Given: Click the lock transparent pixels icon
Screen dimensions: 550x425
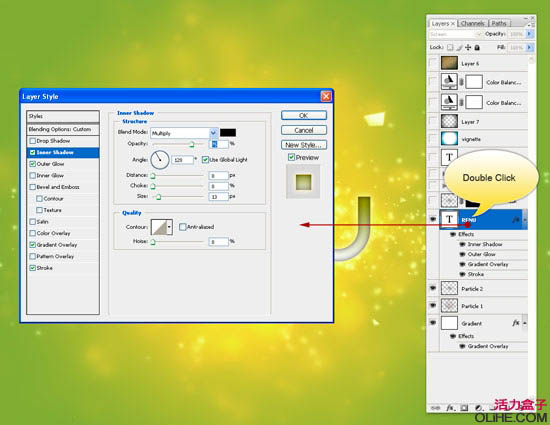Looking at the screenshot, I should point(450,47).
